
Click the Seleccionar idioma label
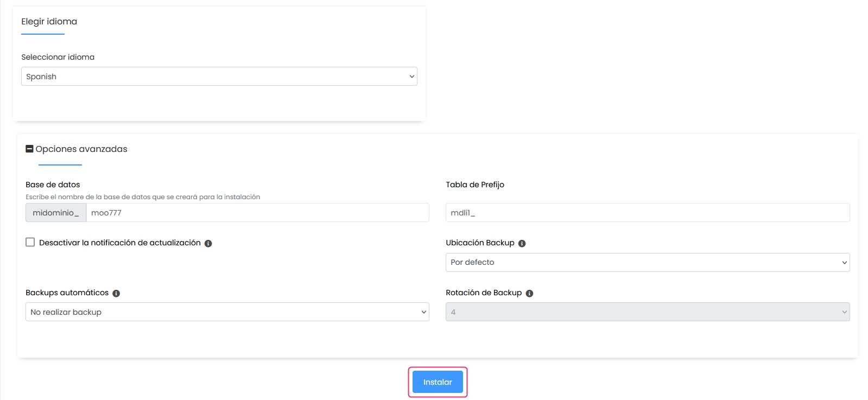tap(58, 57)
